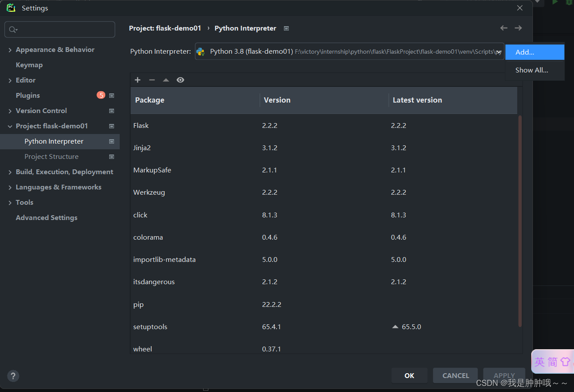This screenshot has height=392, width=574.
Task: Expand Build, Execution, Deployment section
Action: pyautogui.click(x=10, y=172)
